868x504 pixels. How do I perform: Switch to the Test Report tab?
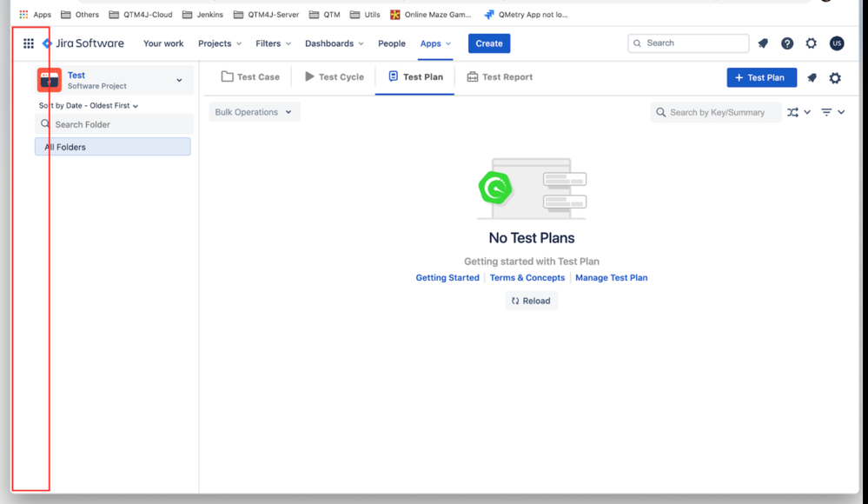pyautogui.click(x=500, y=76)
